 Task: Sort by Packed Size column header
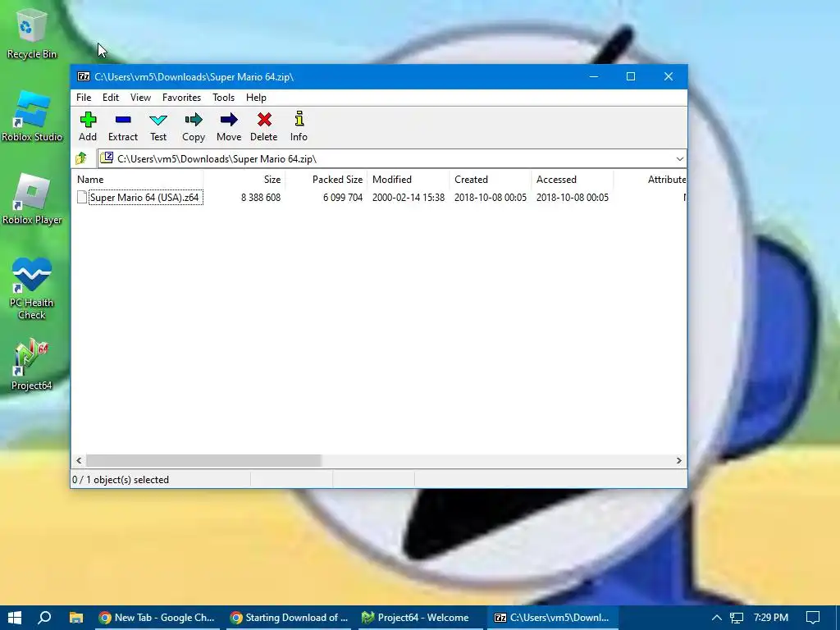326,180
